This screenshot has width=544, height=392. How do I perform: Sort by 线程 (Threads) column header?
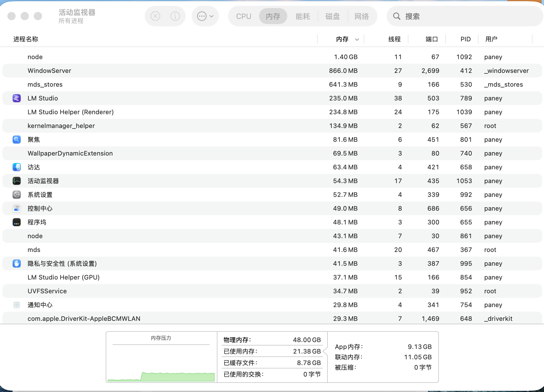point(394,39)
